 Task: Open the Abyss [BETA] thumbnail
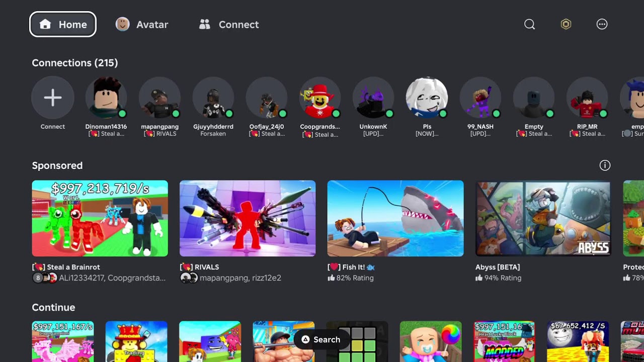543,218
